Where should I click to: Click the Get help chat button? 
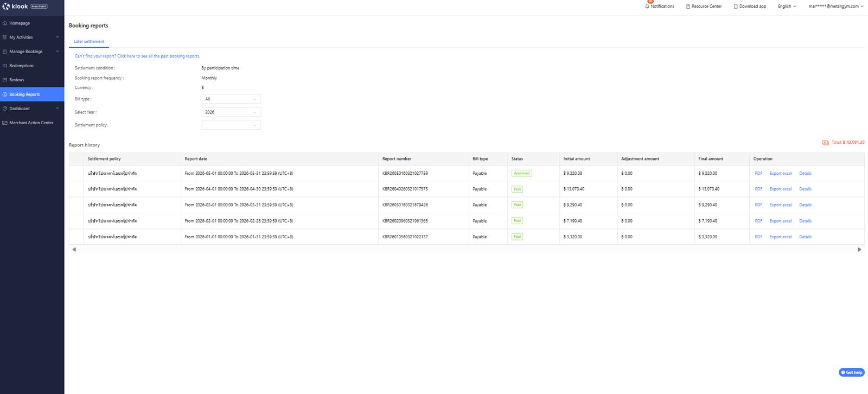[852, 372]
